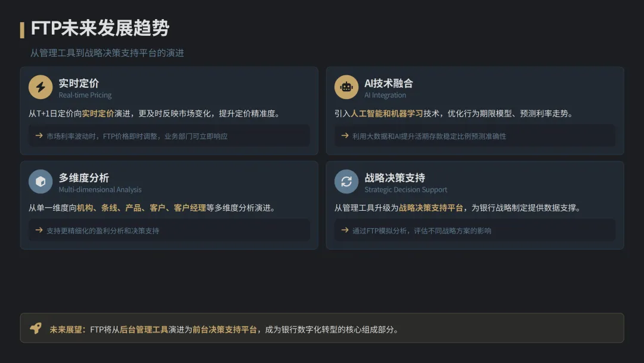644x363 pixels.
Task: Select the 战略决策支持 card heading
Action: point(395,178)
